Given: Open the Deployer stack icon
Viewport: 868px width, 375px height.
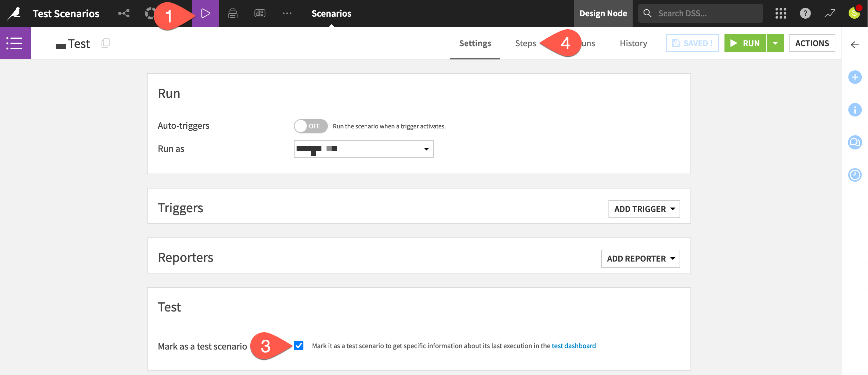Looking at the screenshot, I should click(233, 14).
